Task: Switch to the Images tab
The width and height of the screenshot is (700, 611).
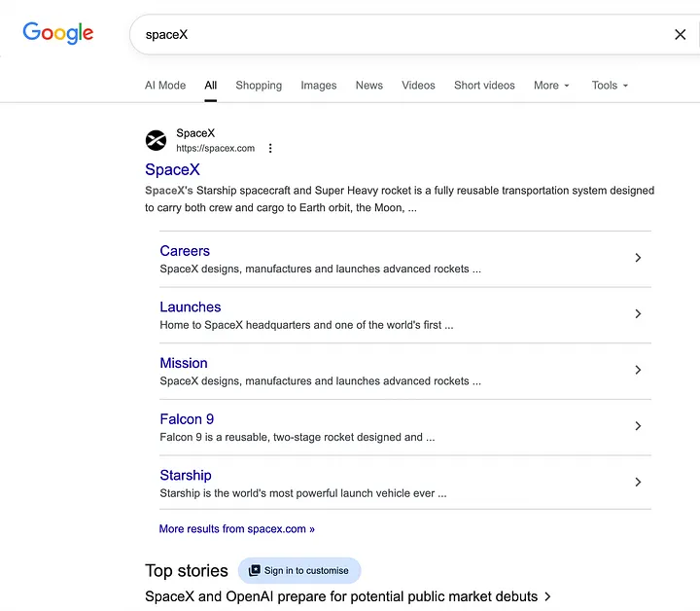Action: point(319,86)
